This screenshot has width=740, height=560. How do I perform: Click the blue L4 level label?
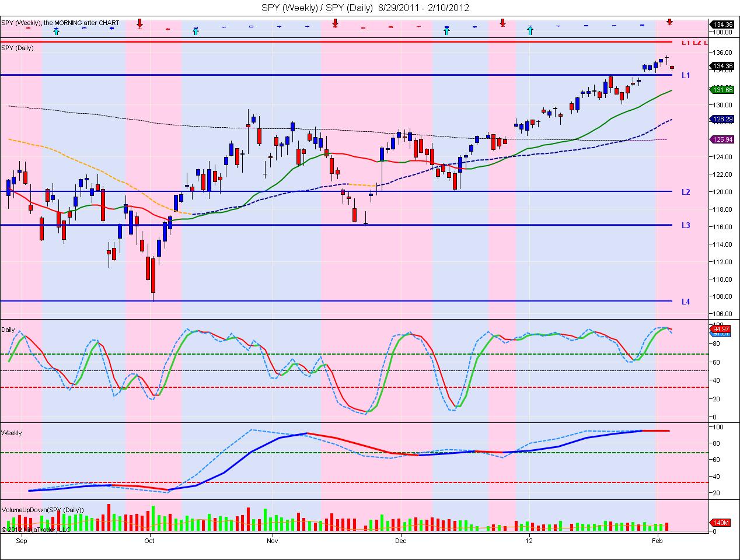click(686, 302)
